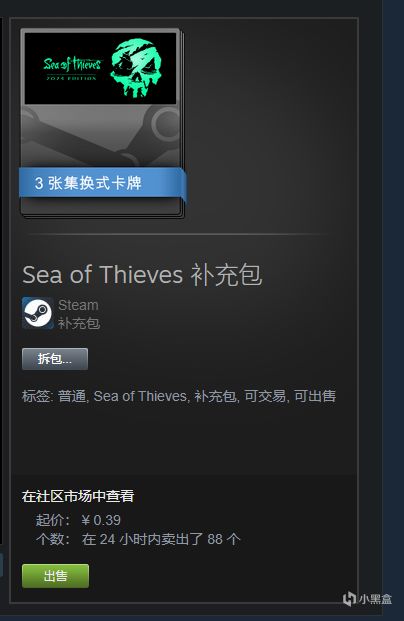Image resolution: width=404 pixels, height=621 pixels.
Task: Click the Steam pipe graphic on the card background
Action: pyautogui.click(x=101, y=135)
